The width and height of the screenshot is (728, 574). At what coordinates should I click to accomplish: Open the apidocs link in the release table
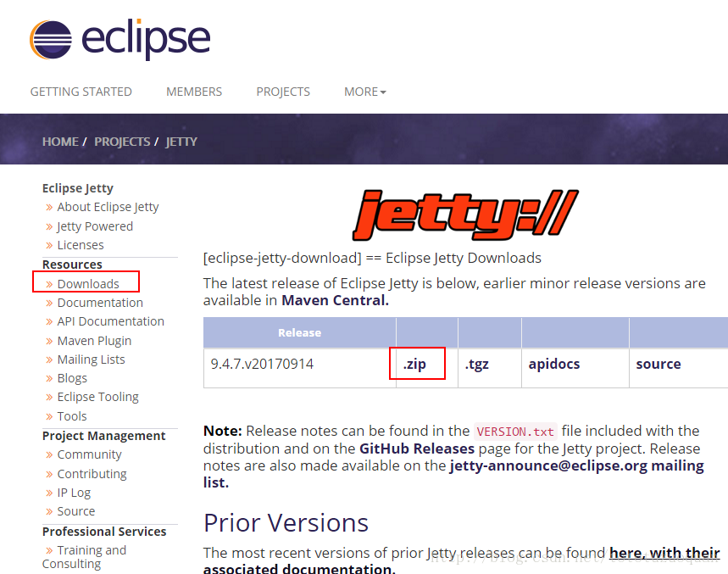(x=554, y=364)
